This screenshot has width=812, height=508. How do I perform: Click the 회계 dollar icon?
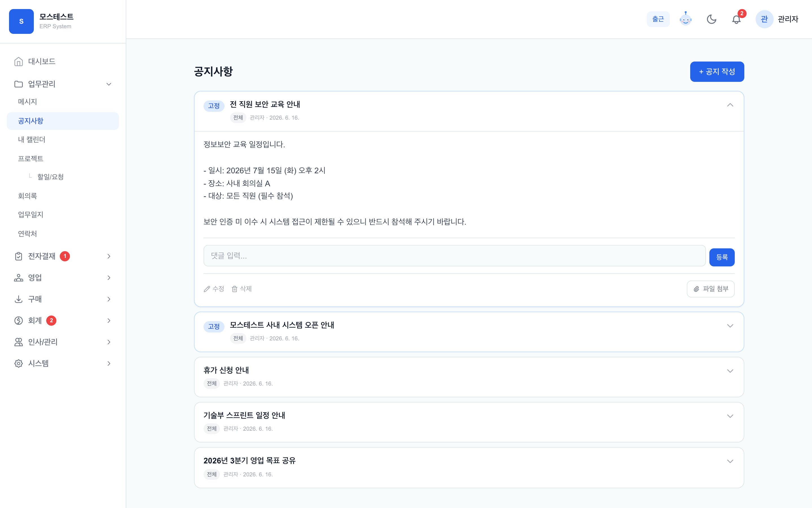click(x=18, y=321)
